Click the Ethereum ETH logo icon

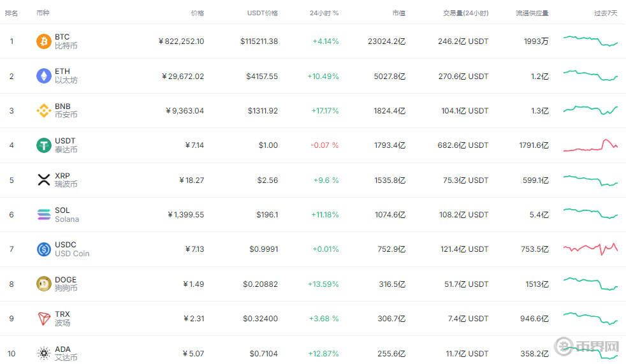[43, 76]
